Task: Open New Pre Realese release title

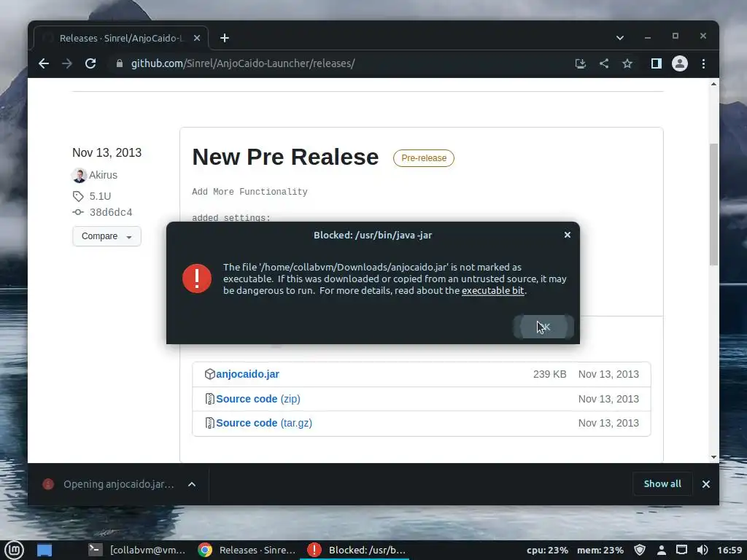Action: point(285,157)
